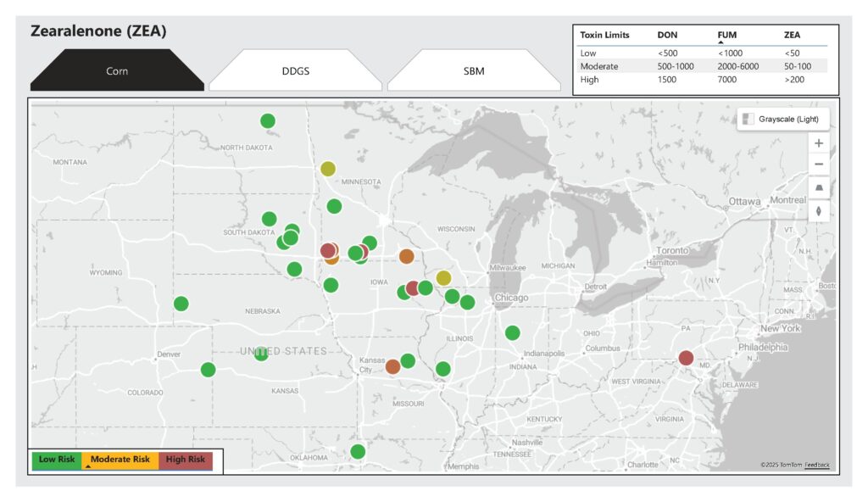Click green marker in Oklahoma
Image resolution: width=868 pixels, height=502 pixels.
(x=358, y=451)
